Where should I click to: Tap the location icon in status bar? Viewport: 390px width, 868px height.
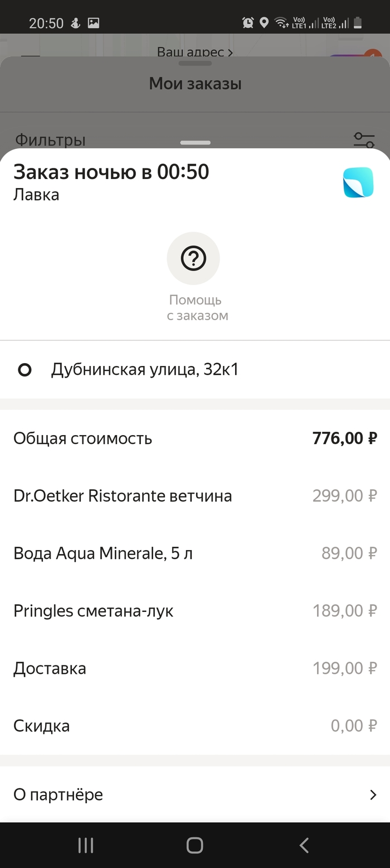pyautogui.click(x=264, y=23)
